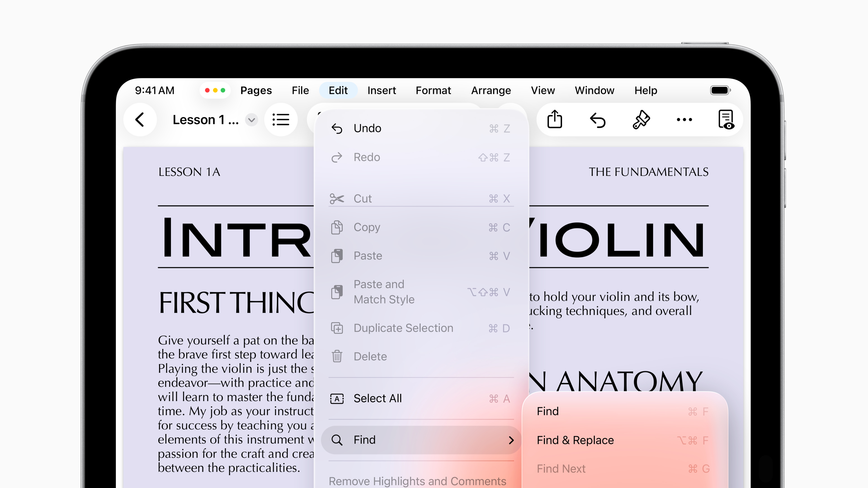Click the scissors icon next to Cut

tap(337, 198)
